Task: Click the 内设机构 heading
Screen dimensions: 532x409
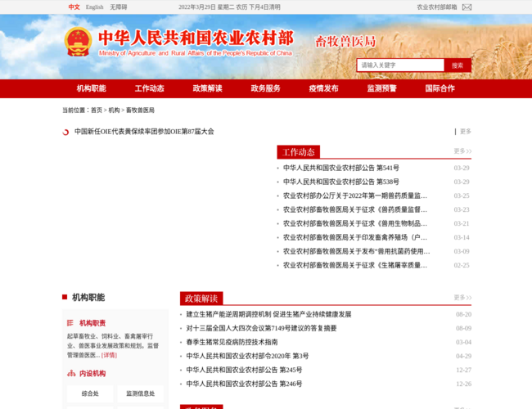Action: [x=92, y=373]
